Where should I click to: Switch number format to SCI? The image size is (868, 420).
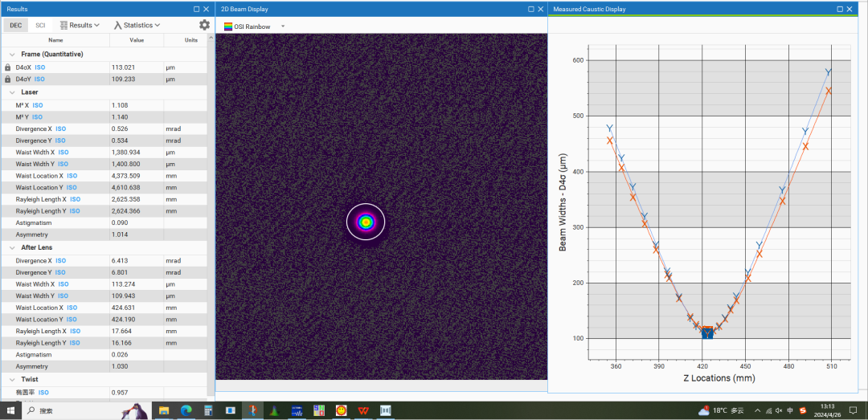tap(40, 25)
